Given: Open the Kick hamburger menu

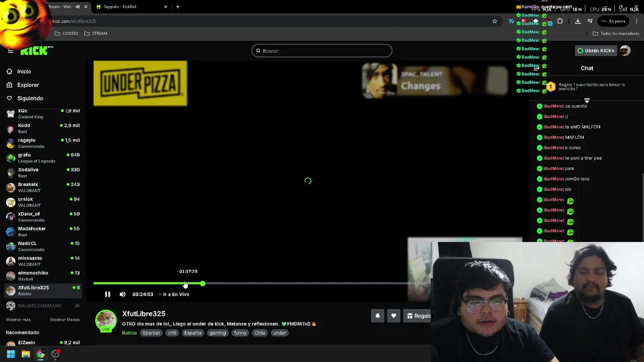Looking at the screenshot, I should tap(11, 51).
